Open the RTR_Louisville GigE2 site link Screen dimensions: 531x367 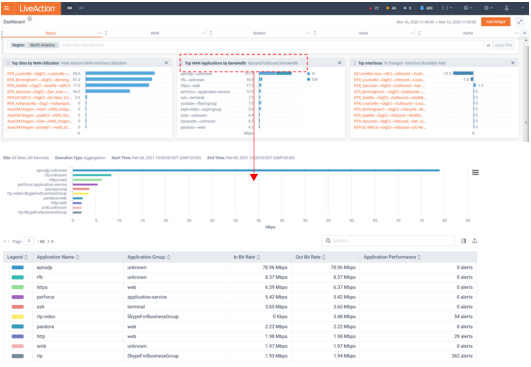[x=38, y=73]
